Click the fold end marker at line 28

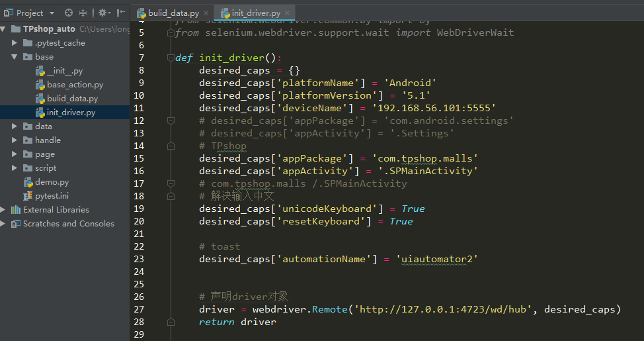click(171, 322)
